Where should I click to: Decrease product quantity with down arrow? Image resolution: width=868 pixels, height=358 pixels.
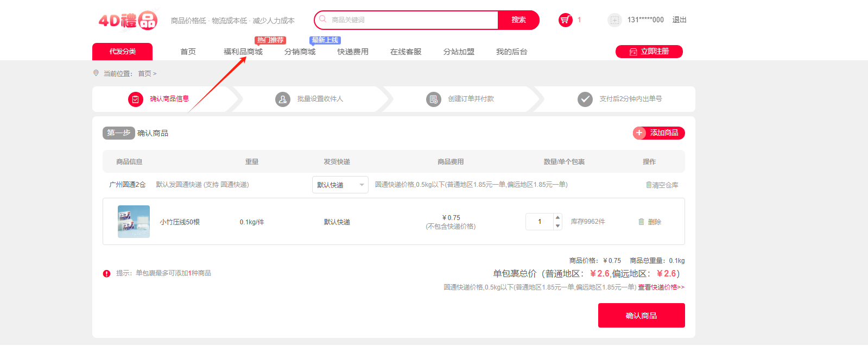[557, 225]
